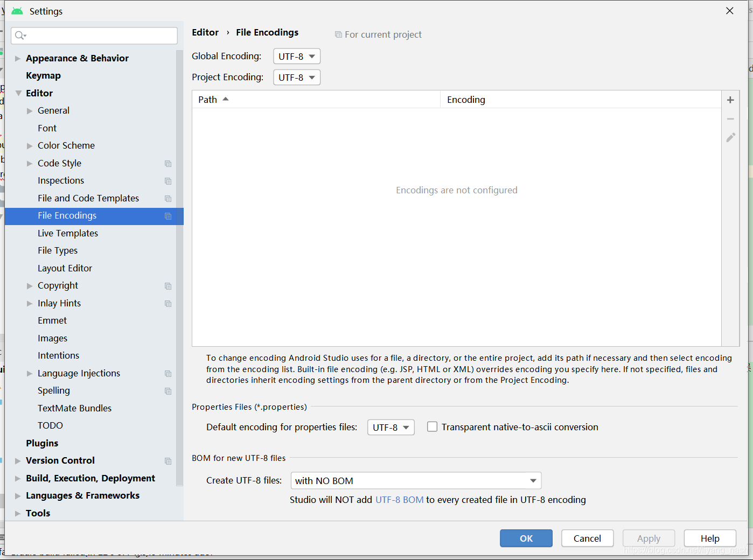The image size is (753, 560).
Task: Click the sort arrow on the Path column
Action: tap(226, 99)
